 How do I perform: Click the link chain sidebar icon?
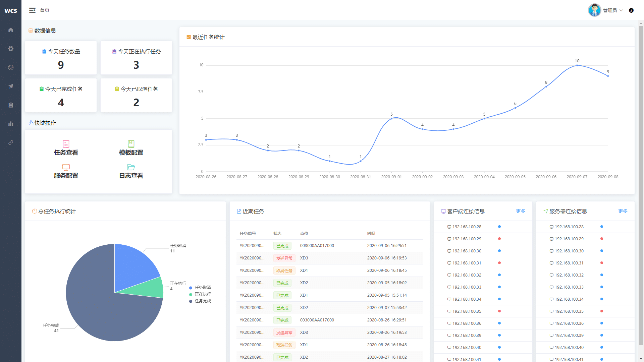coord(11,143)
